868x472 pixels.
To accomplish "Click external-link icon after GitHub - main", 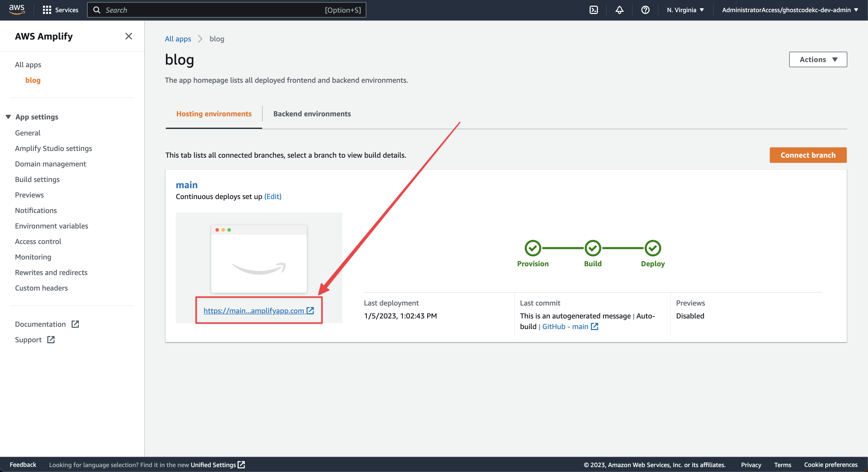I will (x=595, y=326).
